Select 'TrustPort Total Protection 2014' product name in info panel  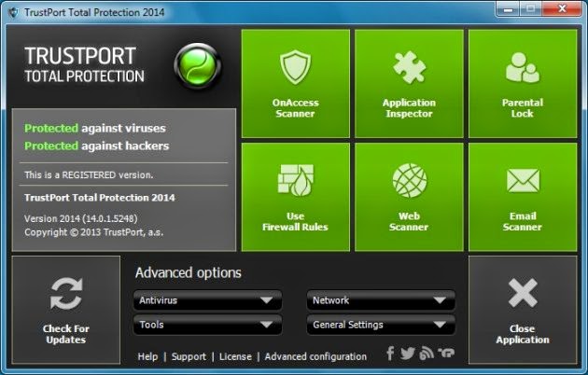[100, 198]
